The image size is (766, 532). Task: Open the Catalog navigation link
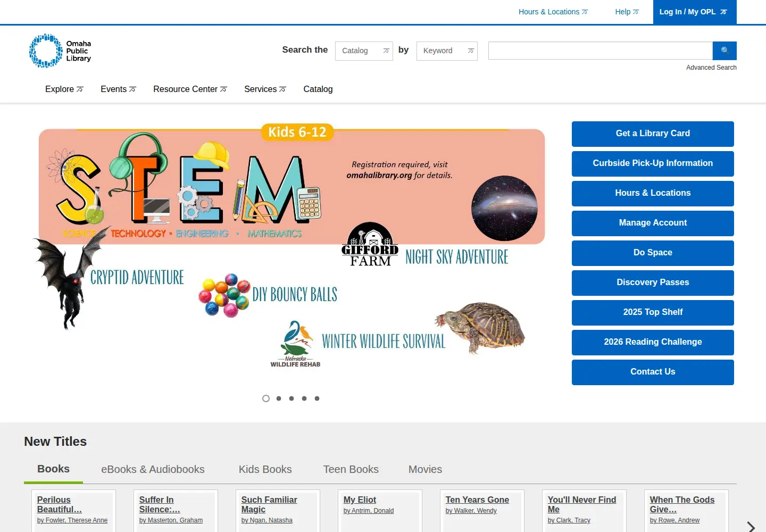point(318,89)
